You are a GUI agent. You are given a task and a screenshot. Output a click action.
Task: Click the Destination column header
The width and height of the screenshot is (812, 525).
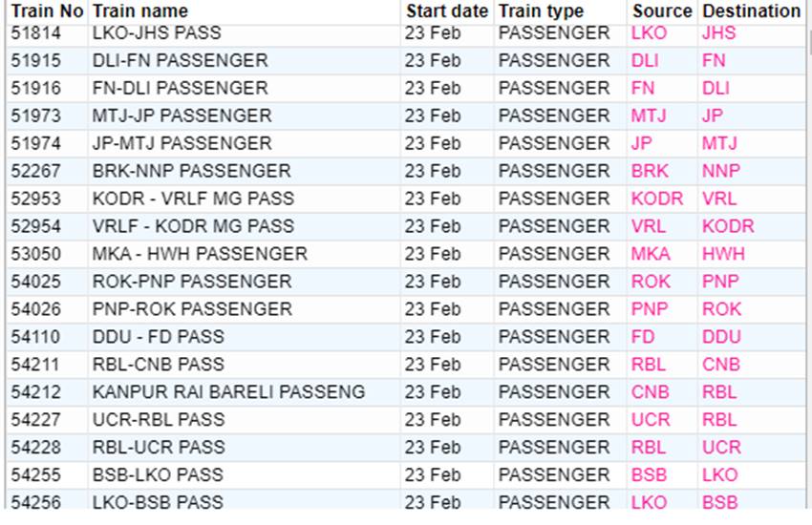pos(752,10)
